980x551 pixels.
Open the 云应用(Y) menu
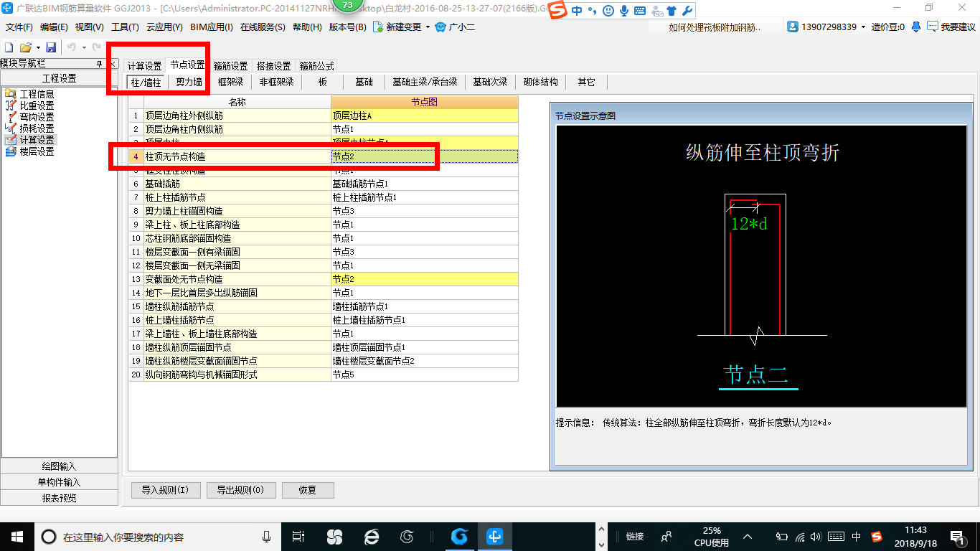(164, 27)
